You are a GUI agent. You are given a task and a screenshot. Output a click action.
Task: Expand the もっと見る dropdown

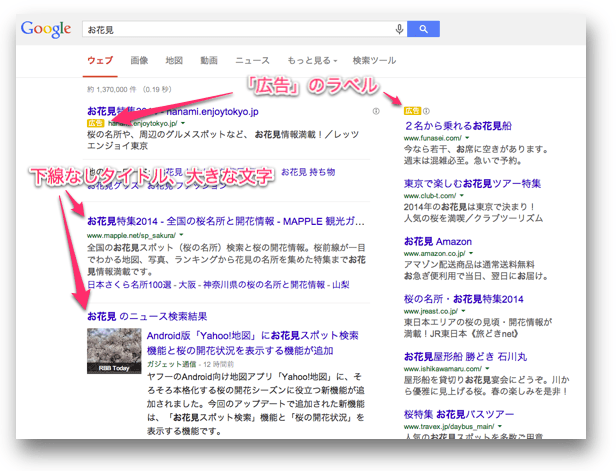click(312, 60)
